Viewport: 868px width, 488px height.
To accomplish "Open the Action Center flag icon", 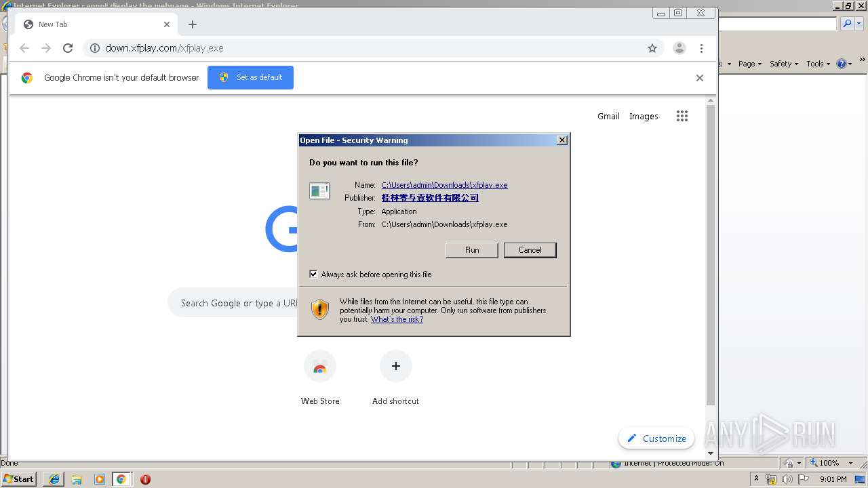I will pyautogui.click(x=804, y=479).
